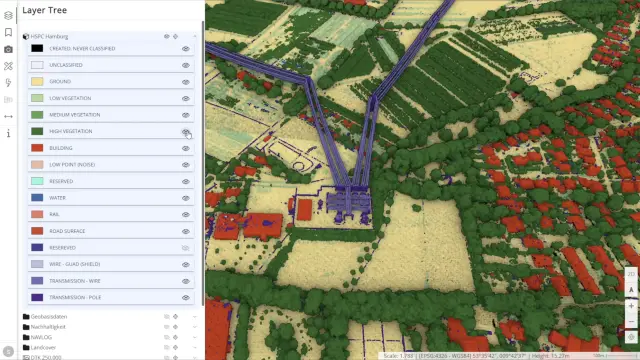
Task: Click the purple TRANSMISSION - POLE swatch
Action: (37, 297)
